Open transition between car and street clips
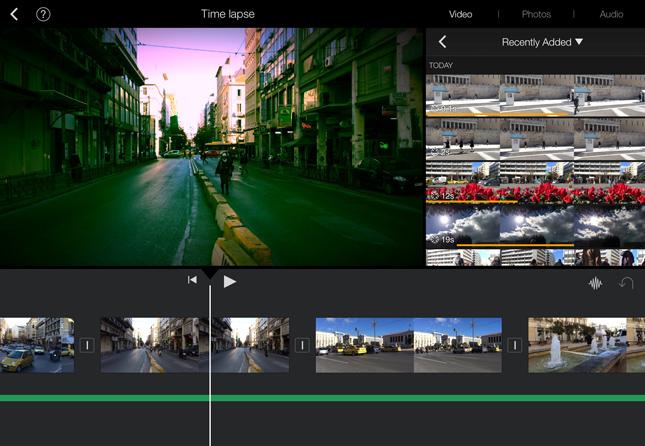The height and width of the screenshot is (446, 645). point(87,345)
